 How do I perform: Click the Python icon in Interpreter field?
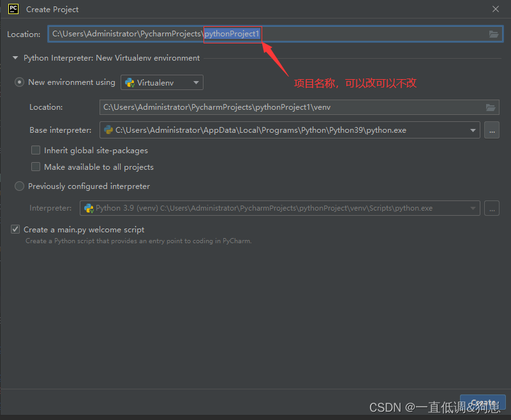coord(89,208)
